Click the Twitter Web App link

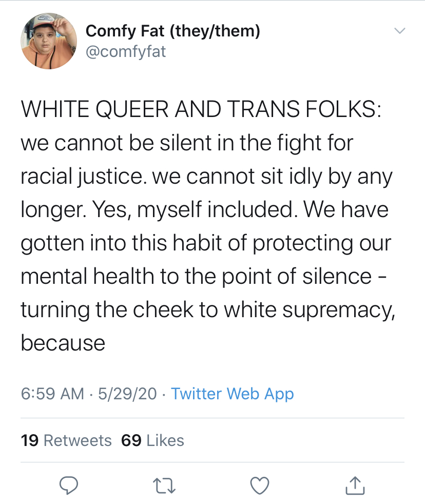[x=232, y=394]
